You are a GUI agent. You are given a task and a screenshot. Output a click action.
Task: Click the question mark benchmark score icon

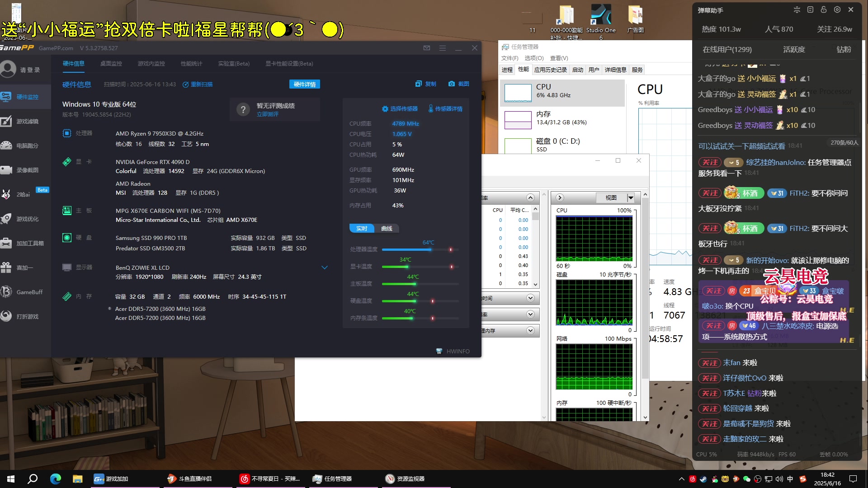coord(243,109)
